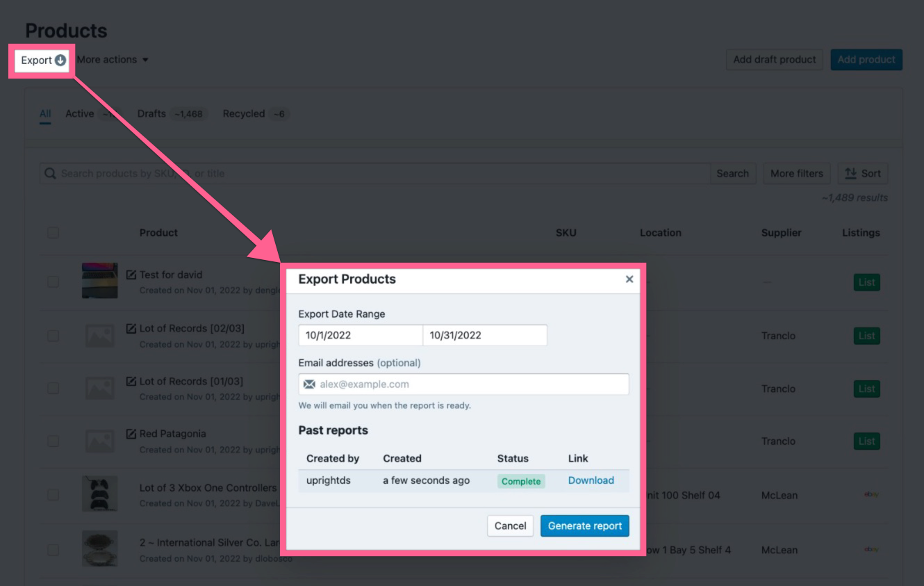Open the International Silver Co. thumbnail
Image resolution: width=924 pixels, height=586 pixels.
[x=99, y=548]
